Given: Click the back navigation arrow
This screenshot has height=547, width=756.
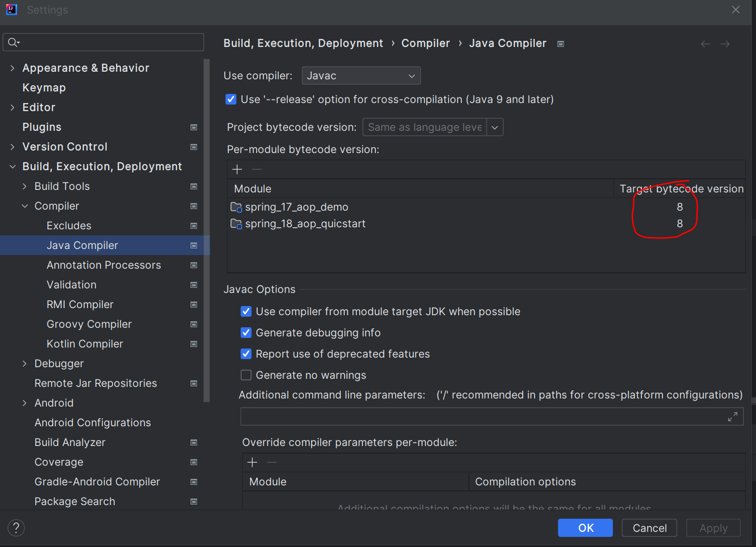Looking at the screenshot, I should coord(705,44).
